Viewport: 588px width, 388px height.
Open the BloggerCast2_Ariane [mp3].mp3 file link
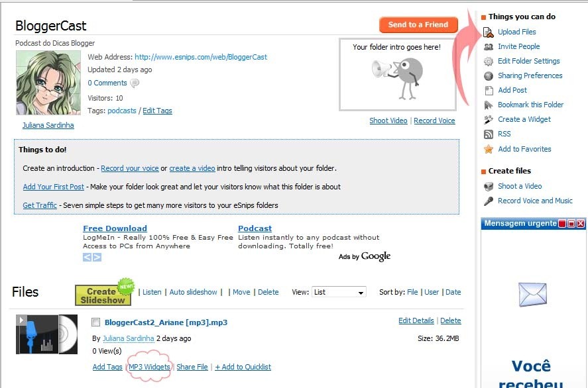click(x=166, y=322)
